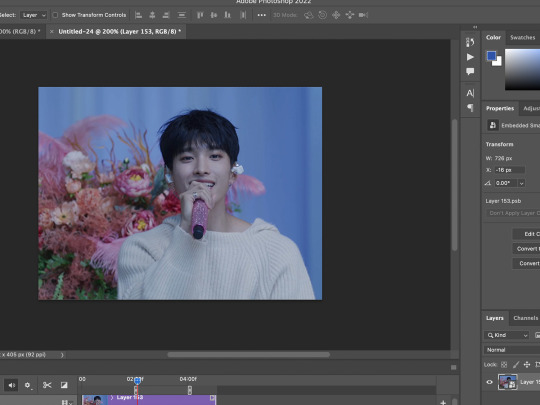Switch to the Channels tab
Image resolution: width=540 pixels, height=405 pixels.
[x=526, y=318]
